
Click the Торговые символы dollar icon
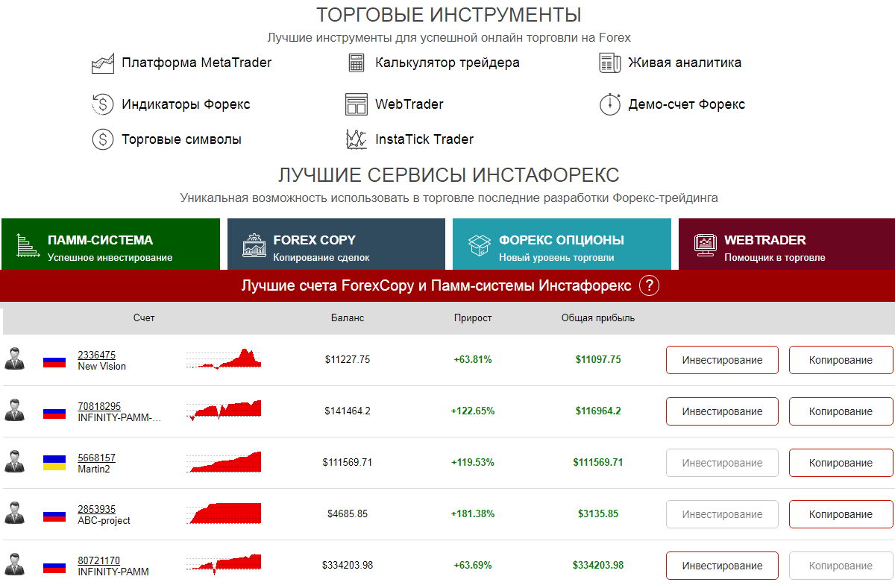pos(102,139)
